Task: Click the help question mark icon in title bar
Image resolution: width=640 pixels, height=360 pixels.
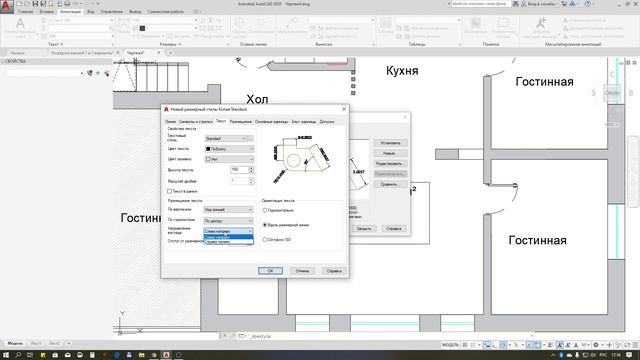Action: pyautogui.click(x=588, y=4)
